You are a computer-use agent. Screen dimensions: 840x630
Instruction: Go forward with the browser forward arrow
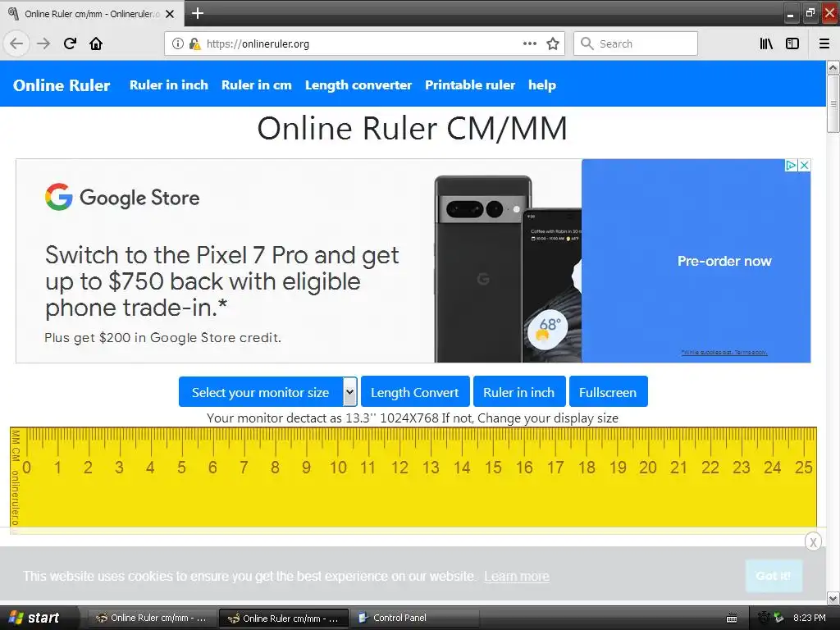coord(43,43)
